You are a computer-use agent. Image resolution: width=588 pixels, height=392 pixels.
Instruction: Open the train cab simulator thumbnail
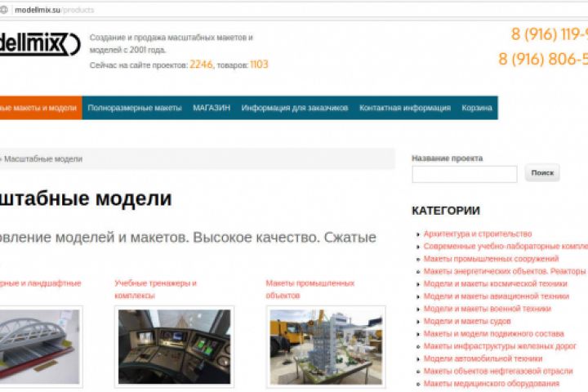(x=175, y=346)
